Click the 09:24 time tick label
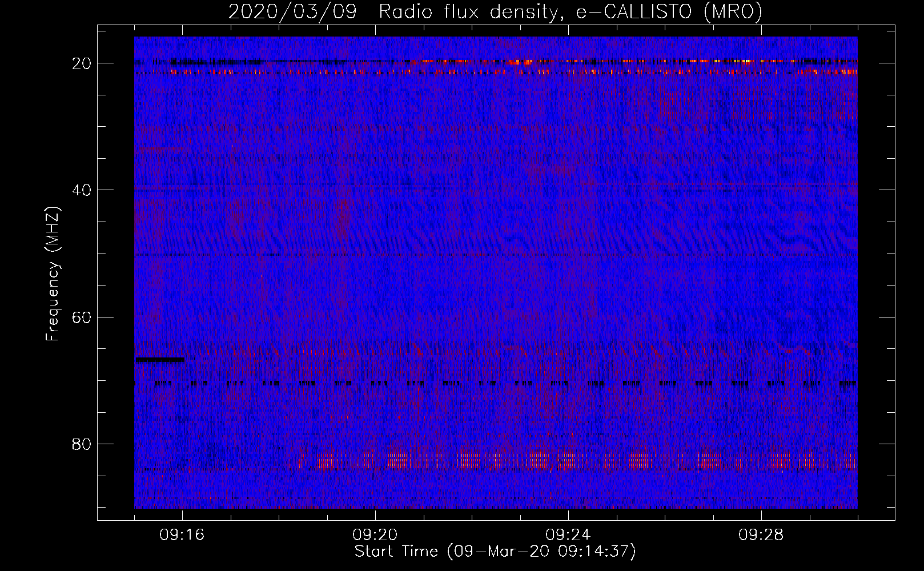This screenshot has height=571, width=924. tap(568, 535)
